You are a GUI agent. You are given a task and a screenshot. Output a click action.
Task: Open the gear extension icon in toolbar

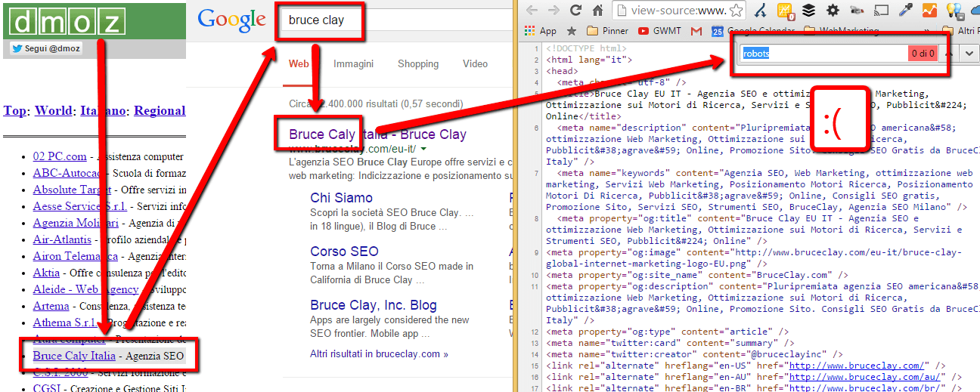[833, 11]
